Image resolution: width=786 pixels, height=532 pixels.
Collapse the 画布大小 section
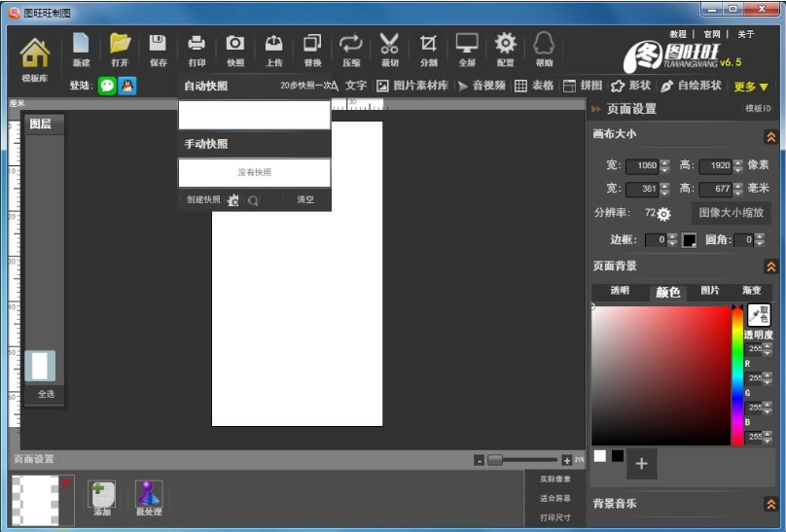(771, 136)
